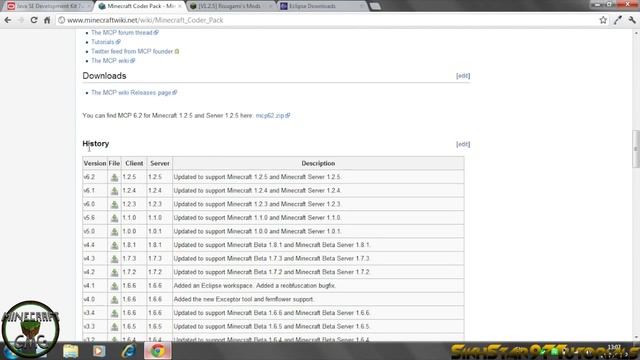The height and width of the screenshot is (360, 640).
Task: Open Windows Explorer from the taskbar
Action: pos(71,351)
